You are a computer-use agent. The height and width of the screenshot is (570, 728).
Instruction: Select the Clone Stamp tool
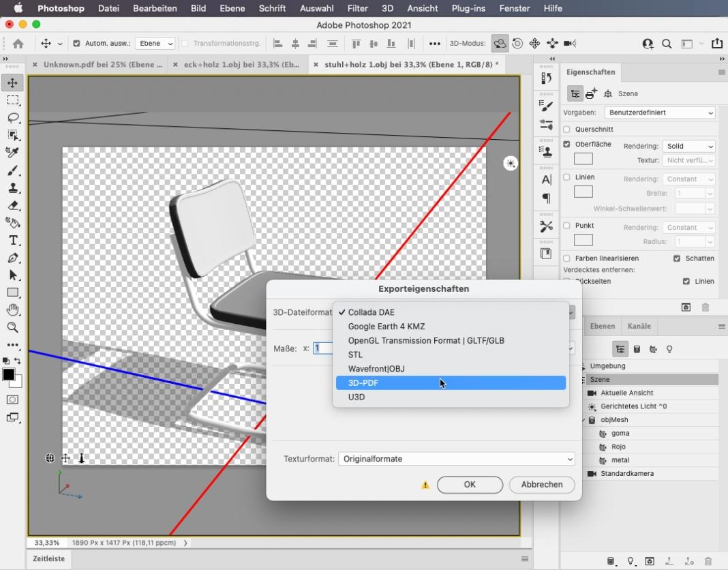[x=12, y=187]
